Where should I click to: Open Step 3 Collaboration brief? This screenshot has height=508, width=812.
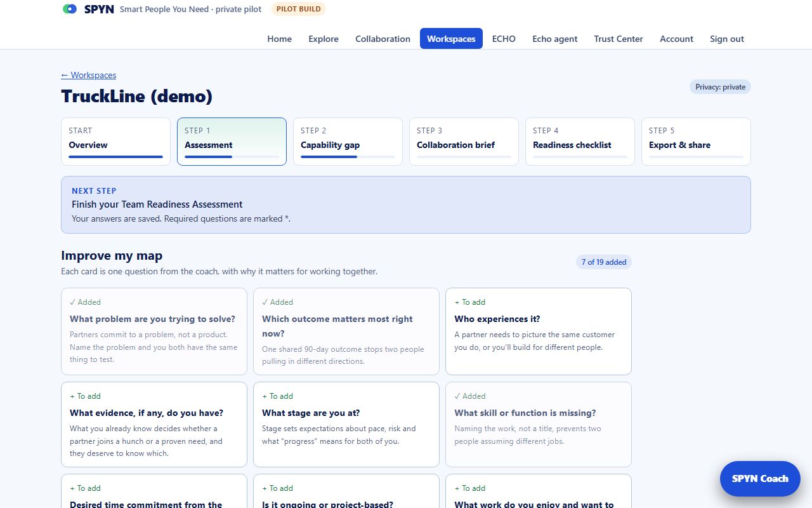(x=464, y=142)
